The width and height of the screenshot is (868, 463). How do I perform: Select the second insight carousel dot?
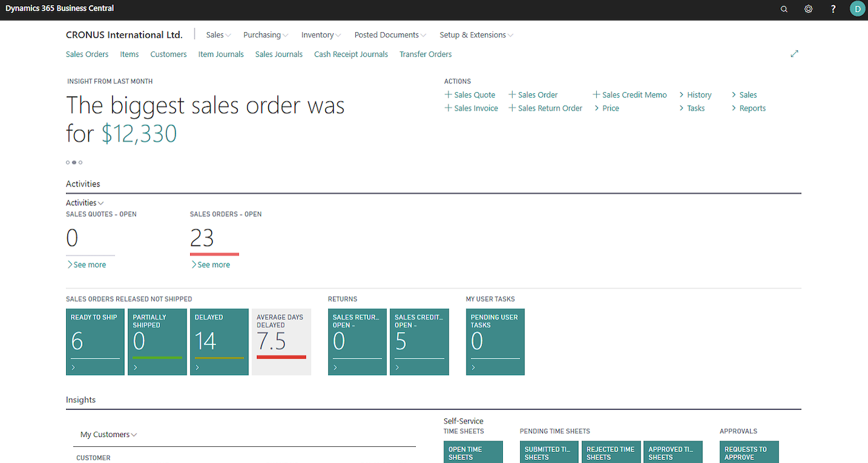pyautogui.click(x=74, y=163)
